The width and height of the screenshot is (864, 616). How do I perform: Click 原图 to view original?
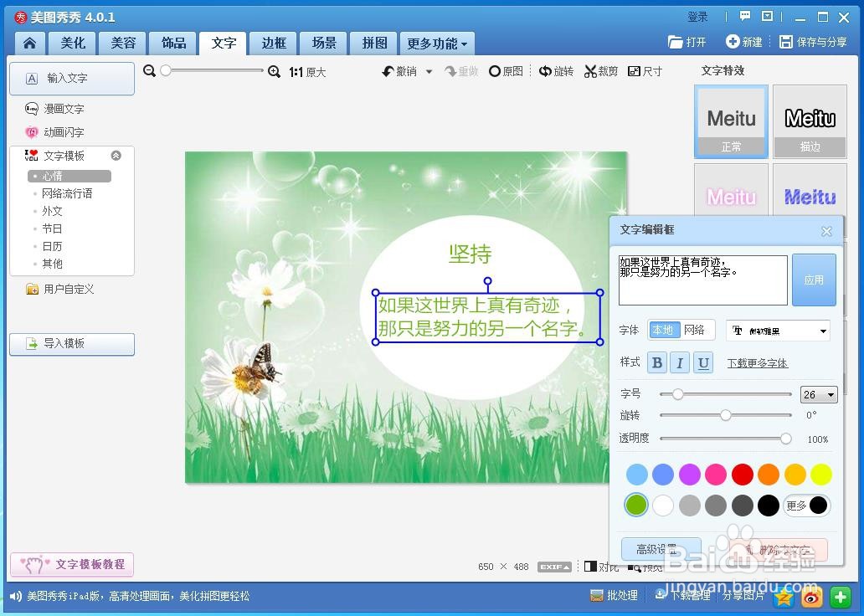click(x=506, y=72)
